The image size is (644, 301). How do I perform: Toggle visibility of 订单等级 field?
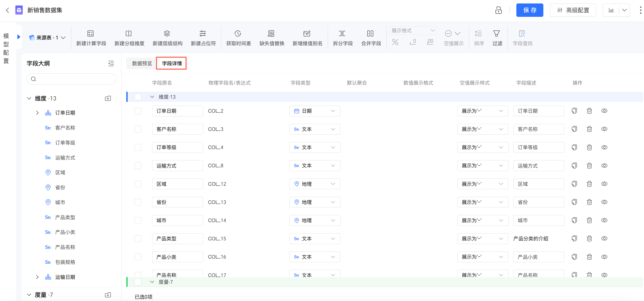[604, 148]
